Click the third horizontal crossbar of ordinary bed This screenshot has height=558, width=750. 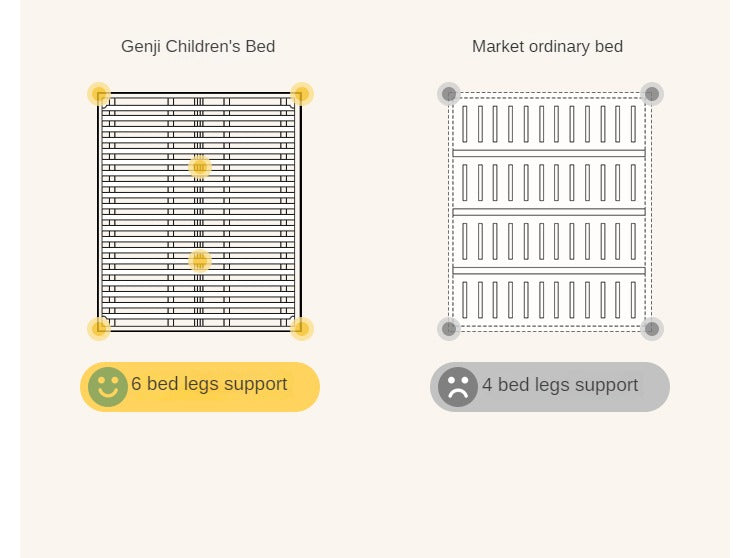(549, 271)
